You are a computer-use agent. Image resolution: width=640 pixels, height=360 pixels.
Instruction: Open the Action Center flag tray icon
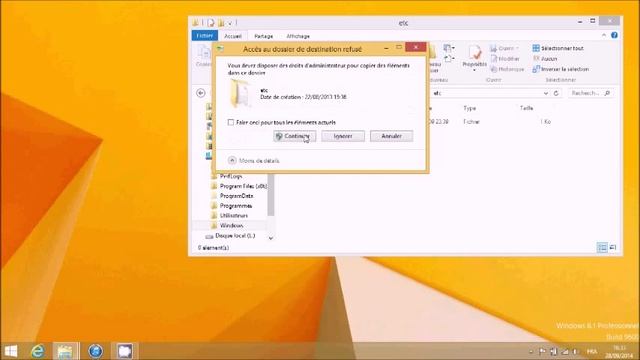(542, 351)
